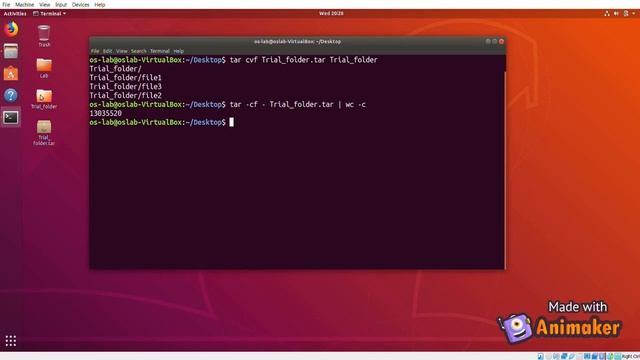This screenshot has height=360, width=640.
Task: Open the Files manager in dock
Action: [x=11, y=51]
